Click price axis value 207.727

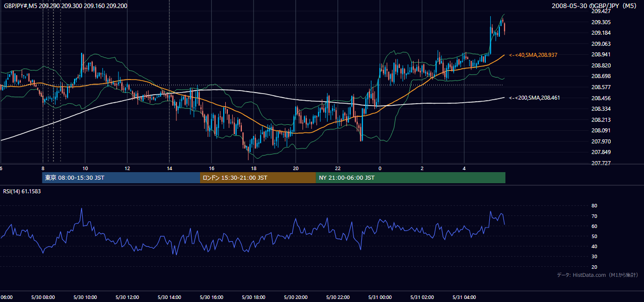click(x=601, y=163)
